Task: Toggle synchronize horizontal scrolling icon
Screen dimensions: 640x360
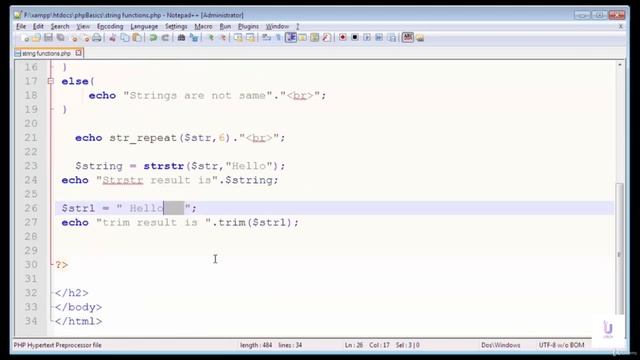Action: click(x=250, y=38)
